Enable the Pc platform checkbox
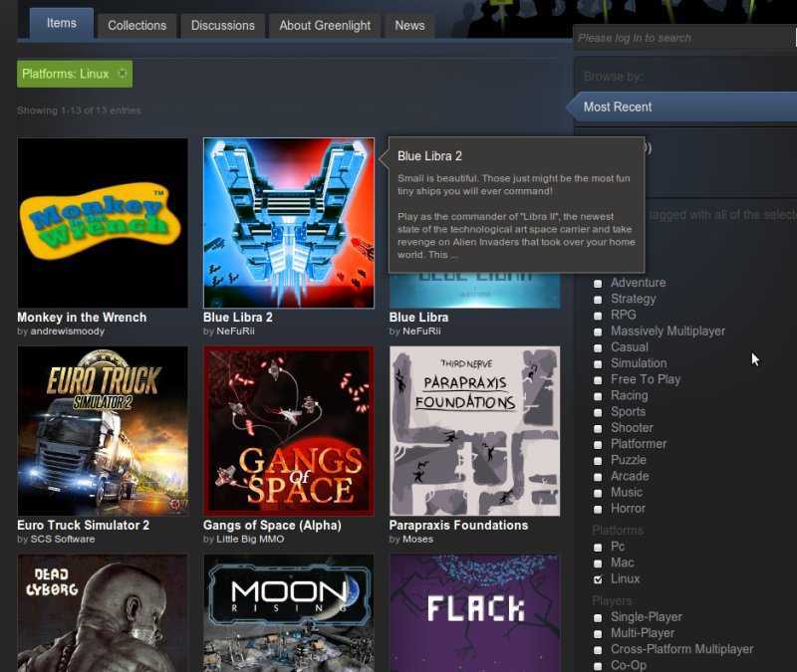This screenshot has width=797, height=672. [598, 547]
